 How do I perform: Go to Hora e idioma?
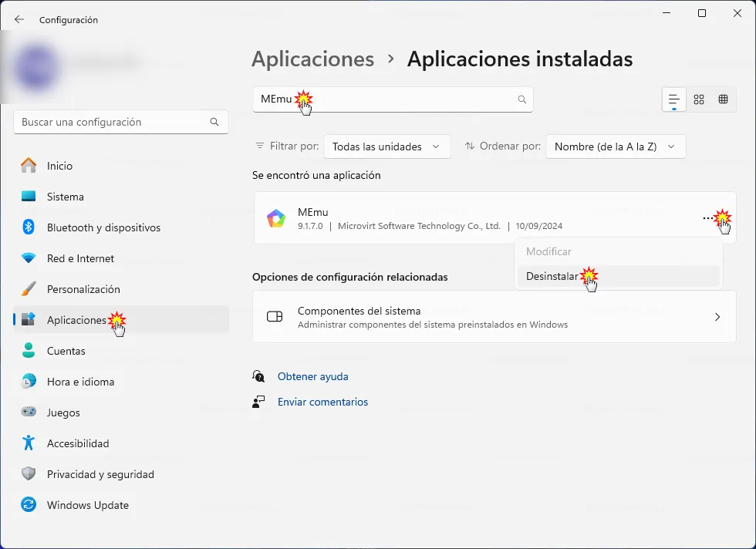[121, 382]
